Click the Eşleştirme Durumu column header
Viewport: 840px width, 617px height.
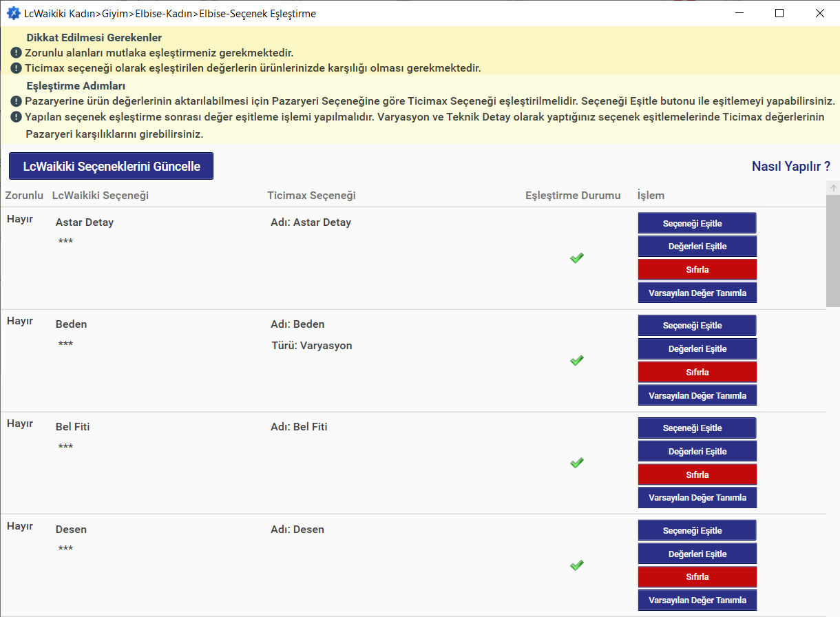573,196
